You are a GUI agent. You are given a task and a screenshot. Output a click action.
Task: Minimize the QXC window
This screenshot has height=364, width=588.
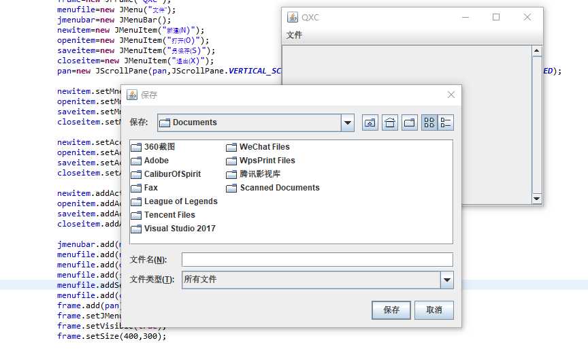tap(465, 17)
